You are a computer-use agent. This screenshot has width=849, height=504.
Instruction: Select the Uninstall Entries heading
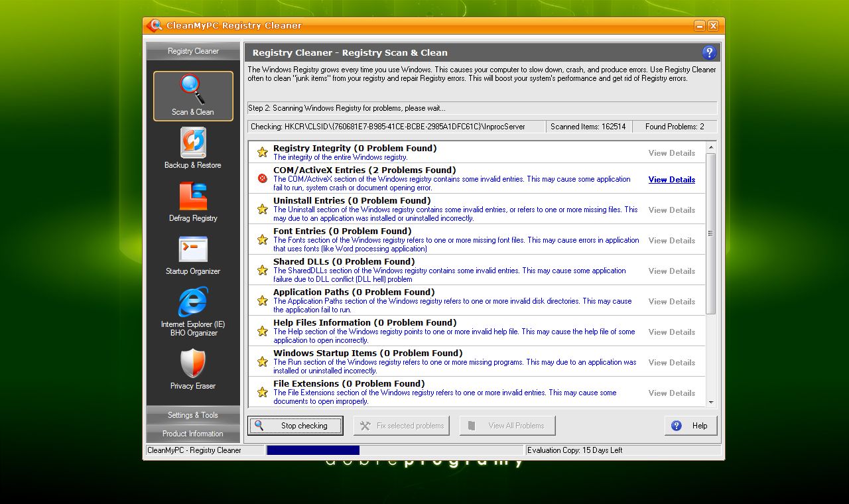[x=352, y=200]
